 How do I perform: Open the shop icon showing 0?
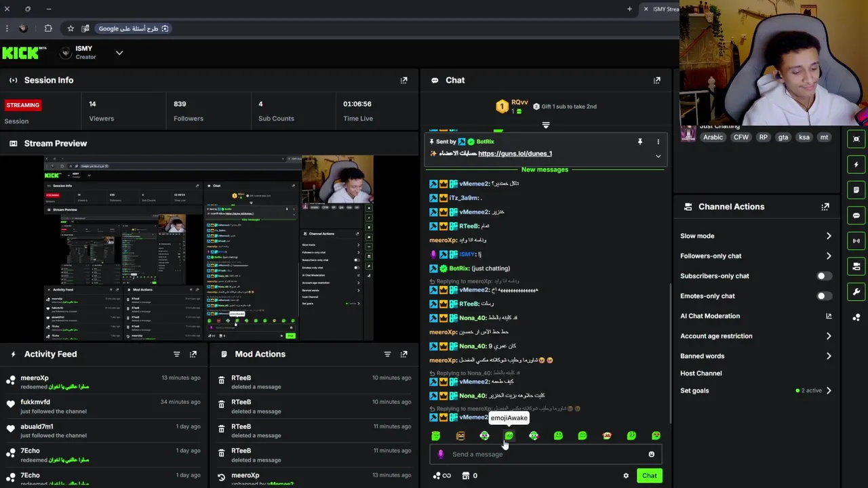pyautogui.click(x=470, y=476)
